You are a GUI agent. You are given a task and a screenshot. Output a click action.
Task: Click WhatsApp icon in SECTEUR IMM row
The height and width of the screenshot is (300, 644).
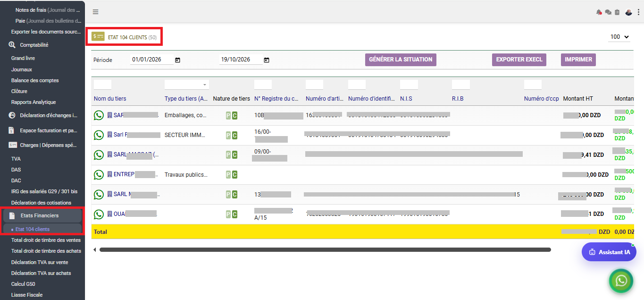tap(99, 135)
